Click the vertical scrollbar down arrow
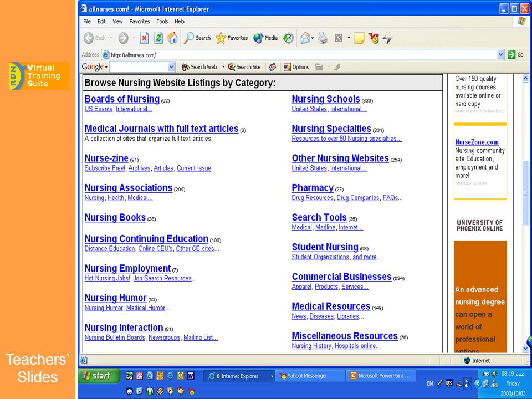 point(525,348)
